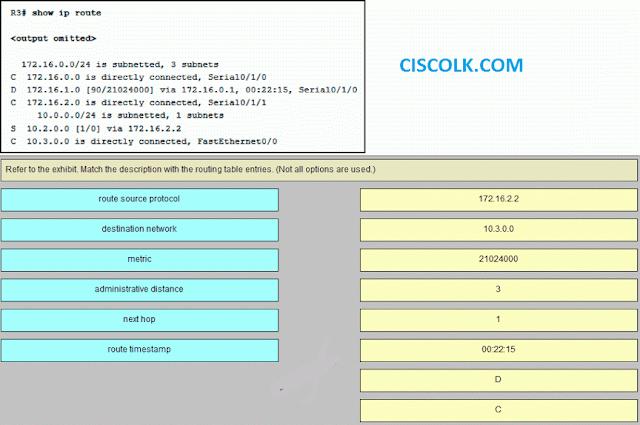Click the '10.0.0.0/24 is subnetted, 1 subnets' line
This screenshot has width=640, height=425.
point(131,116)
